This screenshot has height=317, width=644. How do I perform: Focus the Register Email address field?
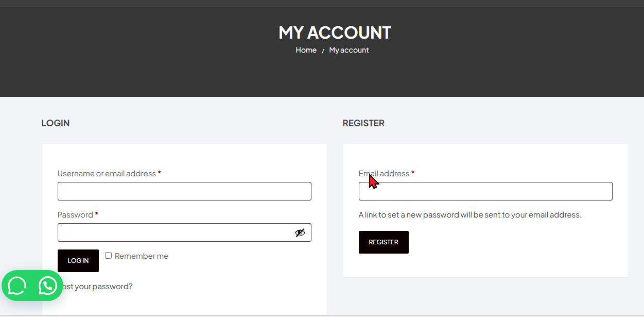point(485,191)
